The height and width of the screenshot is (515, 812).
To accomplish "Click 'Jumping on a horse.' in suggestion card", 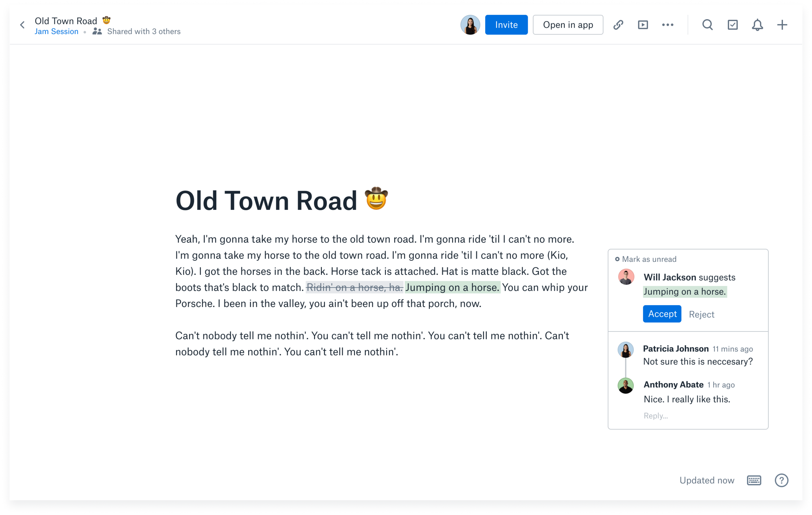I will click(x=685, y=291).
